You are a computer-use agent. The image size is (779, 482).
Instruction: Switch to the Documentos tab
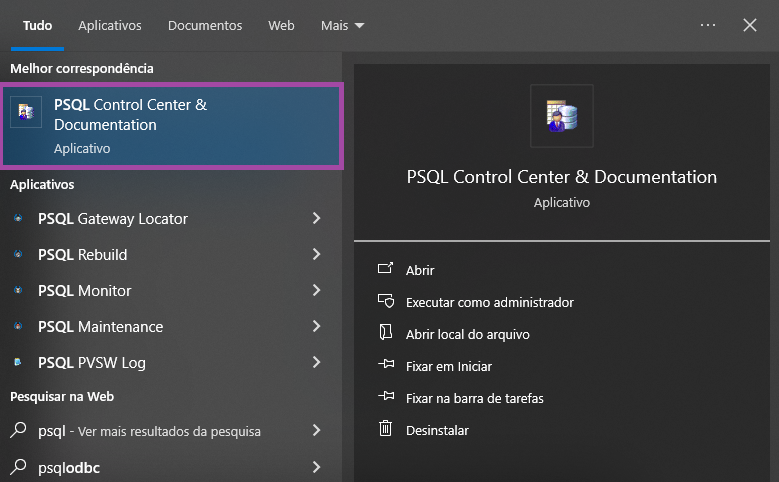[205, 25]
